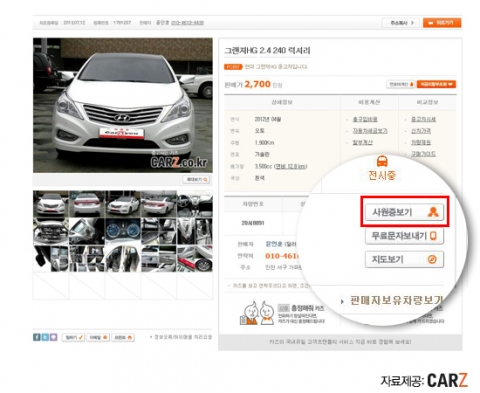The width and height of the screenshot is (480, 393).
Task: Open the orange dropdown button beside the price
Action: tap(436, 84)
